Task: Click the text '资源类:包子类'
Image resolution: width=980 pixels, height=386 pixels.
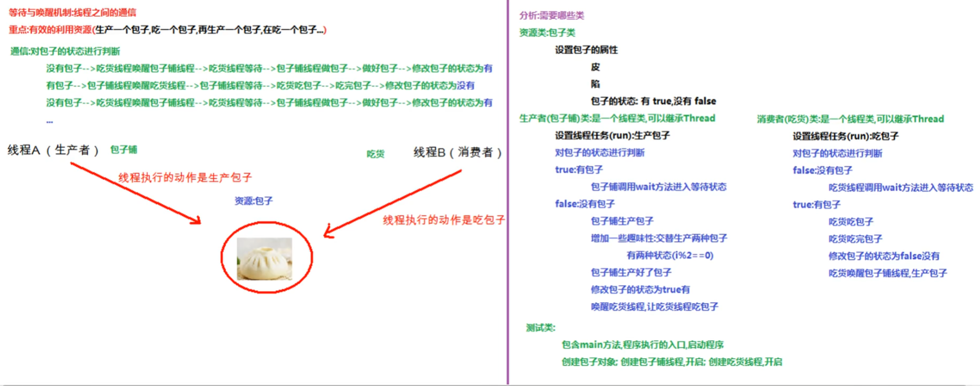Action: pos(547,32)
